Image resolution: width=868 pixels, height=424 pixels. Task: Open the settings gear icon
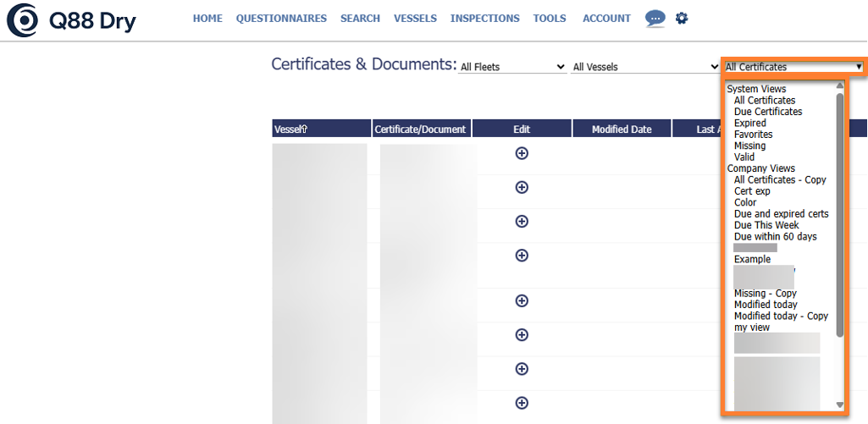pyautogui.click(x=682, y=18)
